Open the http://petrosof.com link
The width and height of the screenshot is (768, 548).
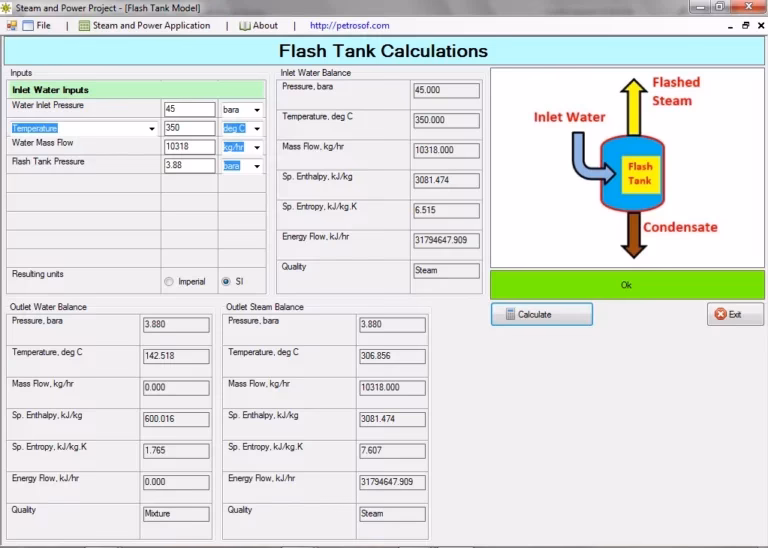[x=349, y=25]
